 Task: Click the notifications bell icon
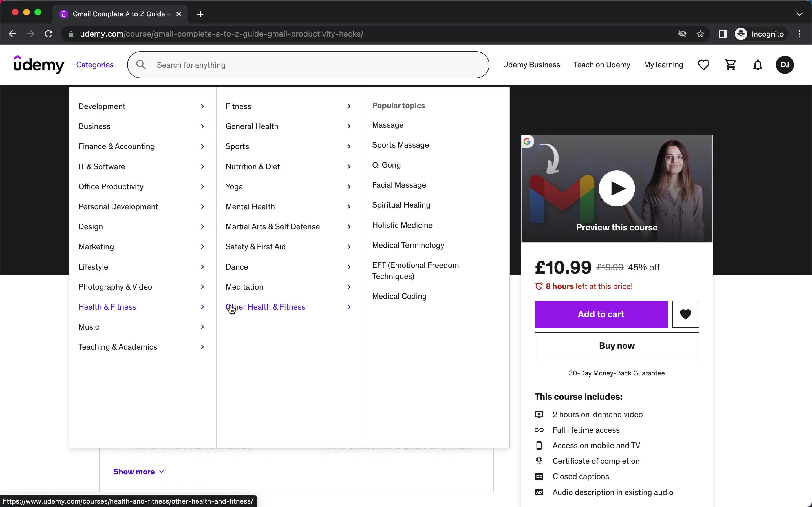pyautogui.click(x=758, y=65)
